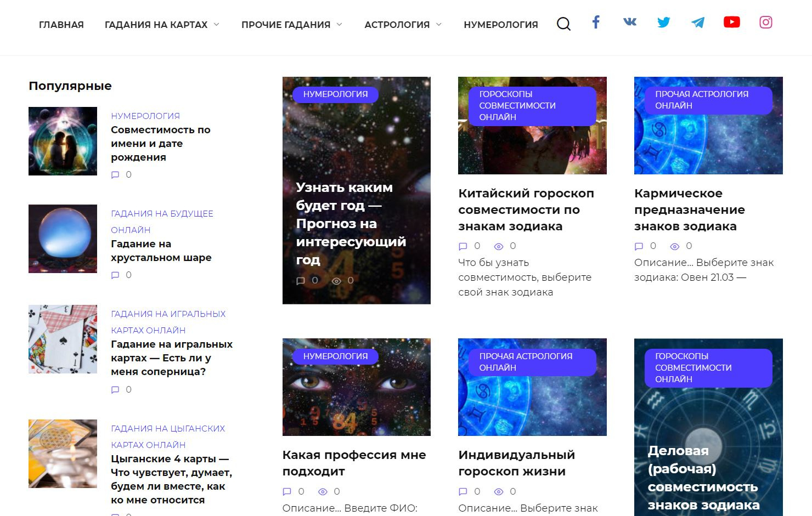Click views eye icon under Какая профессия мне подходит
The width and height of the screenshot is (812, 516).
pos(323,492)
